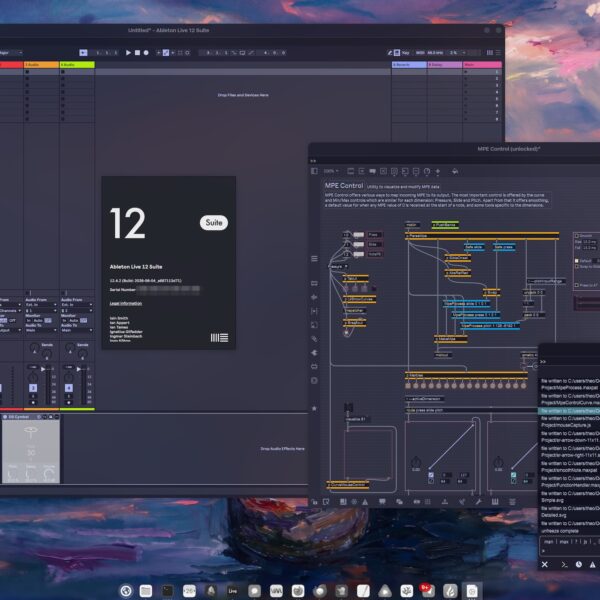Click the wrench icon in Max bottom toolbar

478,502
